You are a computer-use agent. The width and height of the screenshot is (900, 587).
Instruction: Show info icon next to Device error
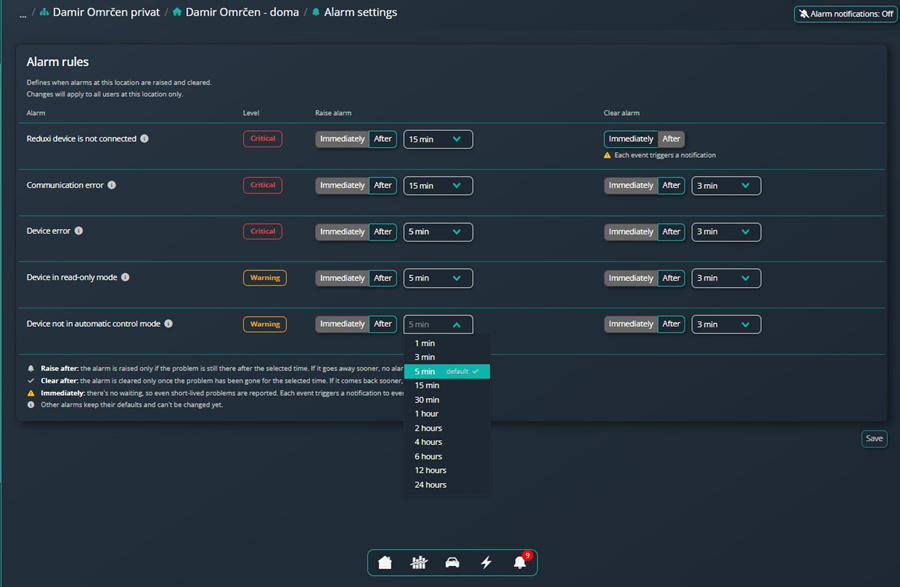[79, 231]
